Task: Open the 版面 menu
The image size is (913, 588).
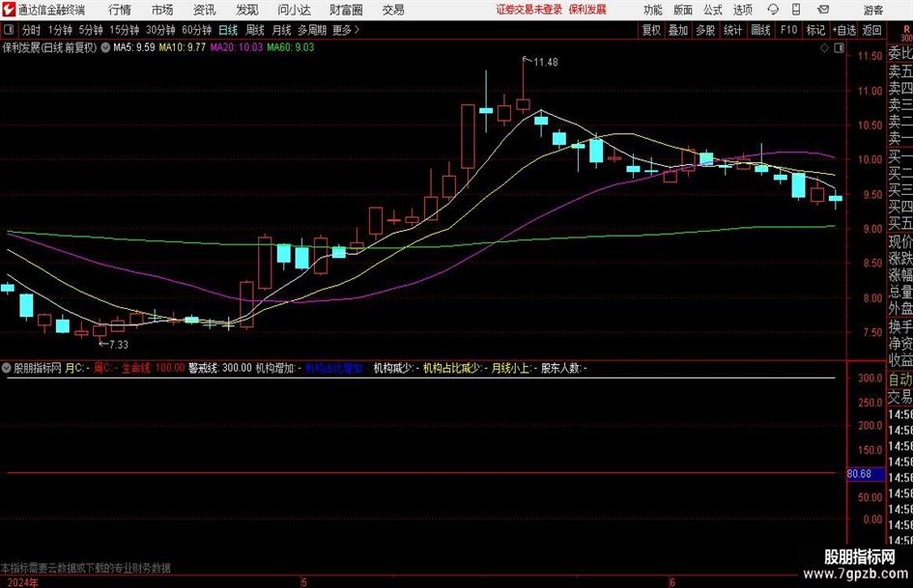Action: tap(683, 10)
